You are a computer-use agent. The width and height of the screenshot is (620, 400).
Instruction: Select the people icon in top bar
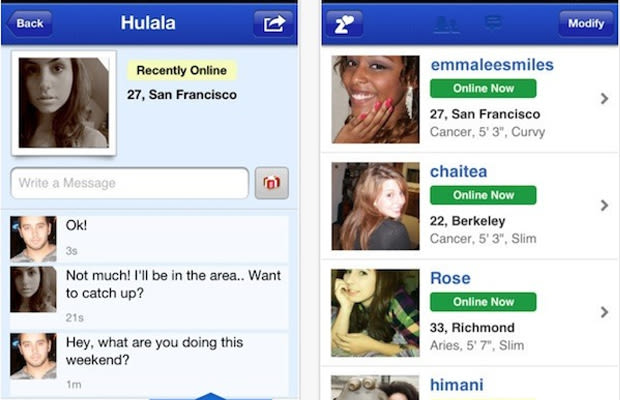tap(446, 24)
